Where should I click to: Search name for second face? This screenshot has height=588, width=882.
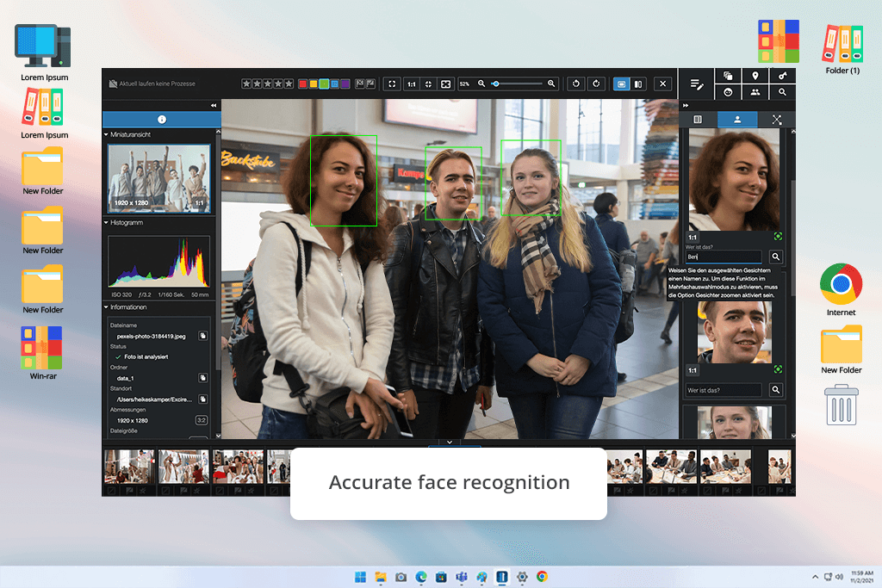coord(776,390)
